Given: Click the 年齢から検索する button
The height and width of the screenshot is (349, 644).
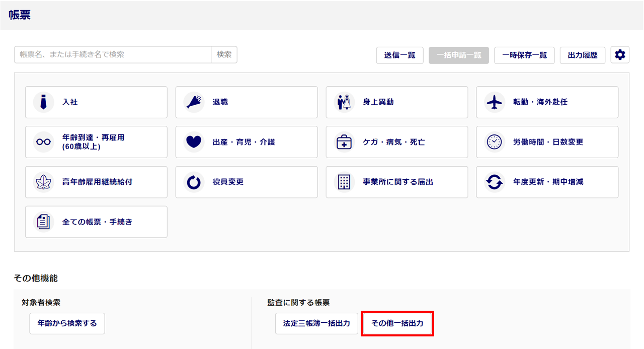Looking at the screenshot, I should 67,323.
